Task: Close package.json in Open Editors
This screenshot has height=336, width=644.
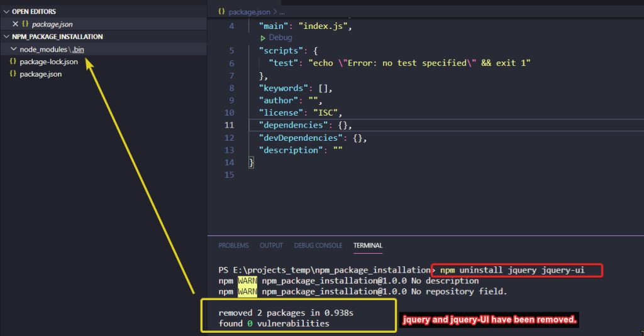Action: click(15, 24)
